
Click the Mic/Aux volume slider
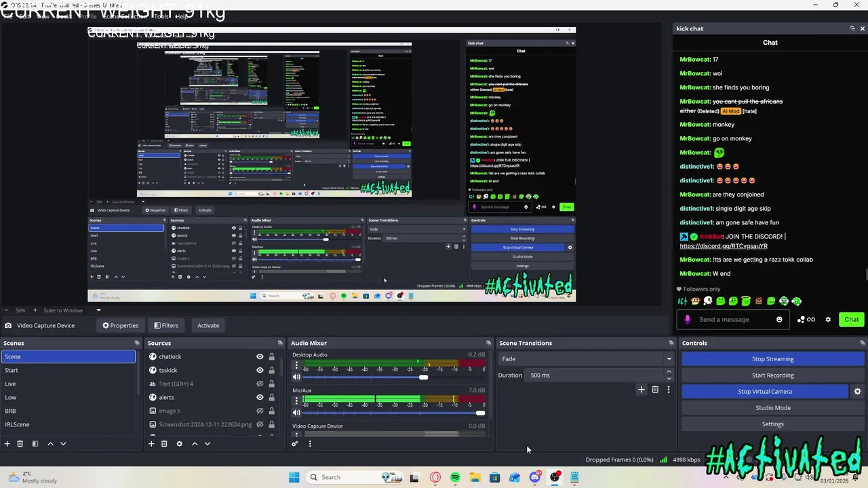[x=395, y=413]
